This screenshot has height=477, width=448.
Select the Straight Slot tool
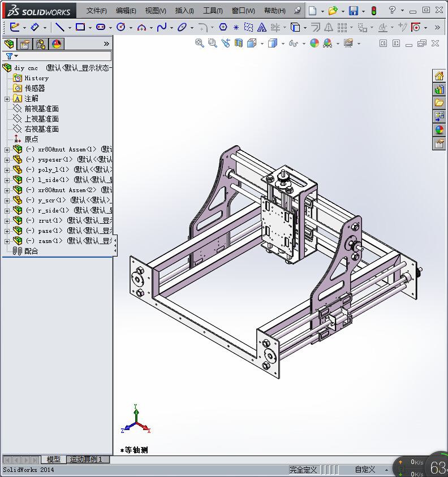click(101, 27)
